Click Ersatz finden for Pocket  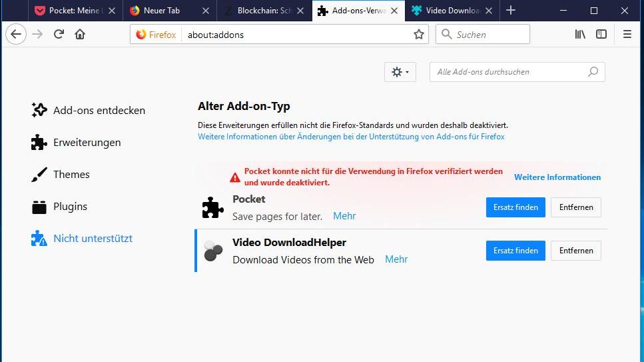[515, 207]
